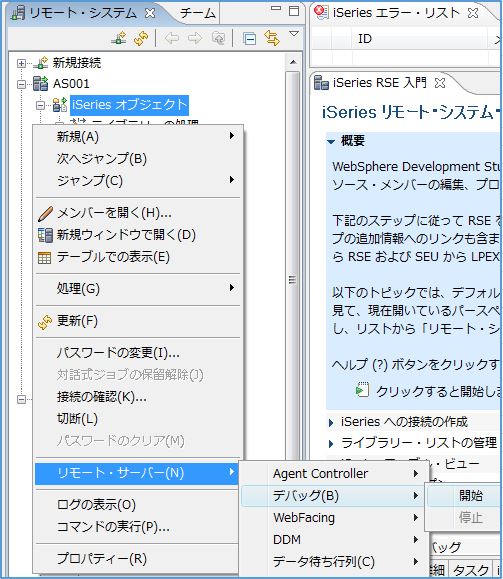Select the 新規接続 tree item
The width and height of the screenshot is (503, 579).
pyautogui.click(x=76, y=63)
